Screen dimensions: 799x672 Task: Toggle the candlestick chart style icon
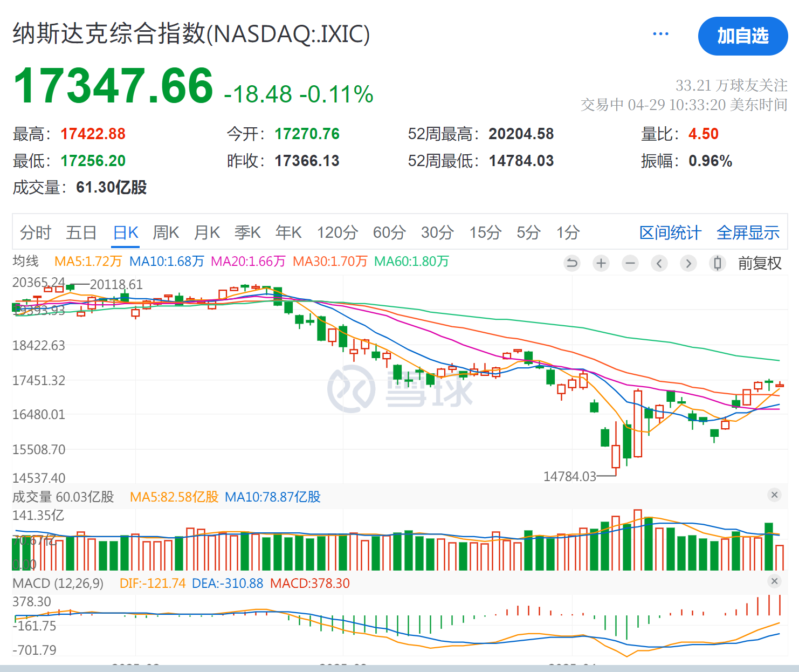(718, 263)
